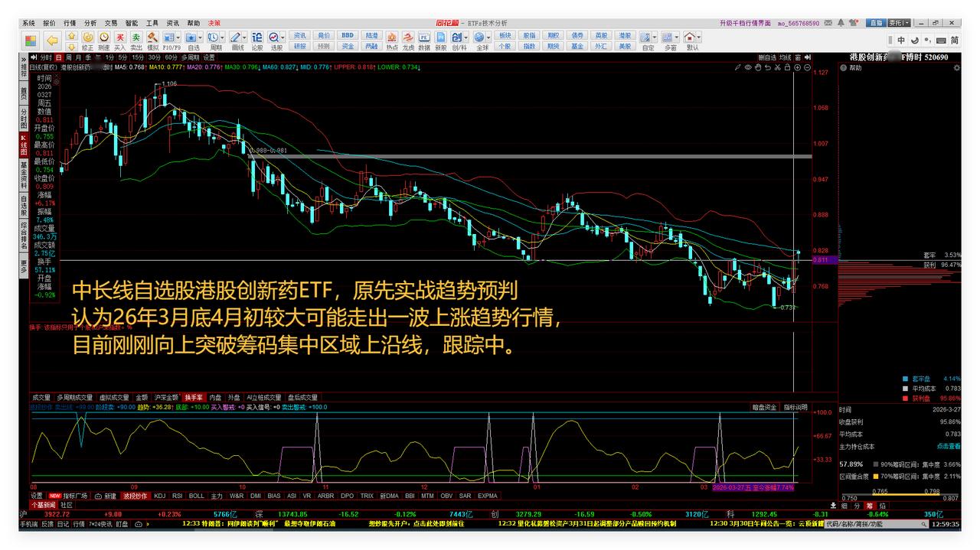This screenshot has width=980, height=550.
Task: Expand the 画线 dropdown arrow
Action: click(x=246, y=37)
